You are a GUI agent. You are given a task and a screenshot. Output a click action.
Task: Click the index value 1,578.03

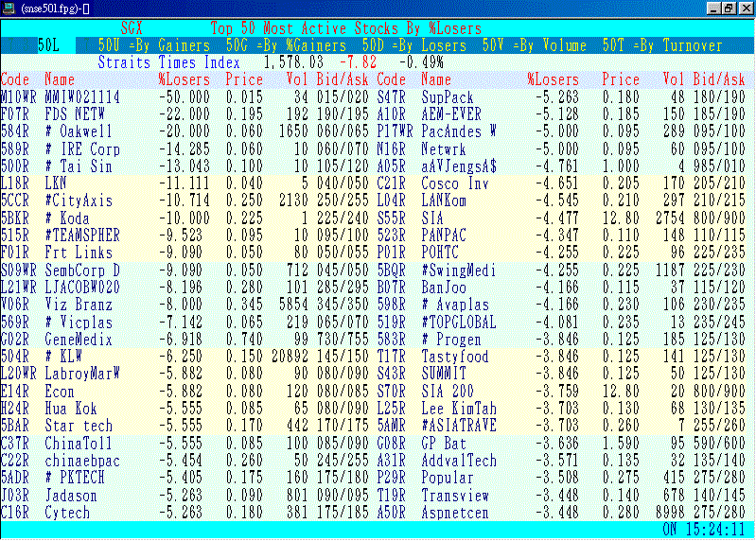click(x=293, y=62)
